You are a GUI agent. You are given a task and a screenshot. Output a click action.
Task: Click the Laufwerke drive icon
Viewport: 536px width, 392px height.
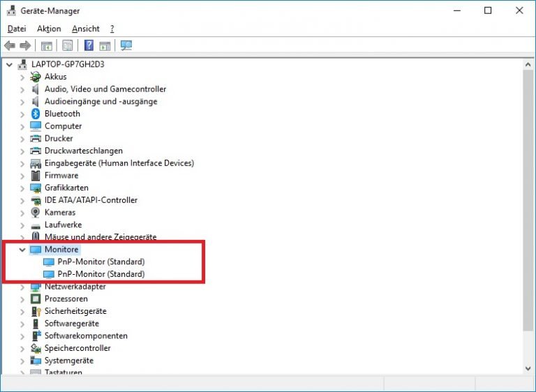pyautogui.click(x=36, y=225)
